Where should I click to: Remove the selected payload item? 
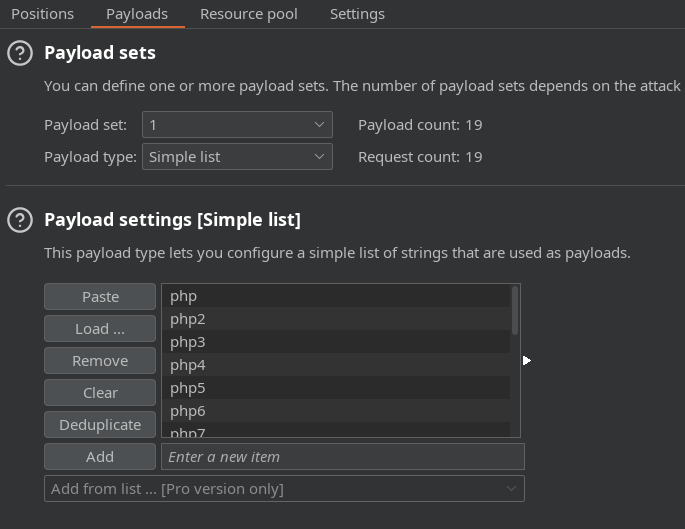[100, 360]
